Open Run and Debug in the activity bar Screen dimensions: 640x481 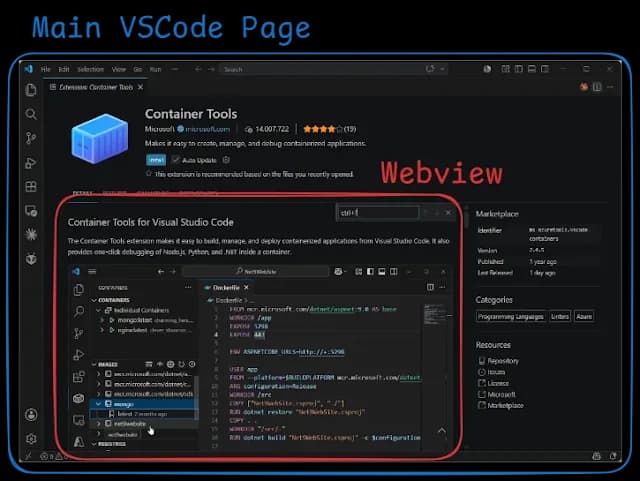31,163
